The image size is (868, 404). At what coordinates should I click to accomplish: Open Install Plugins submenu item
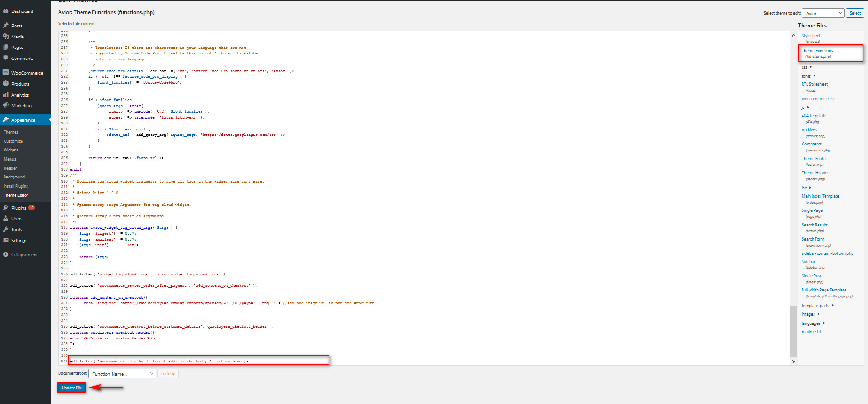(x=16, y=186)
